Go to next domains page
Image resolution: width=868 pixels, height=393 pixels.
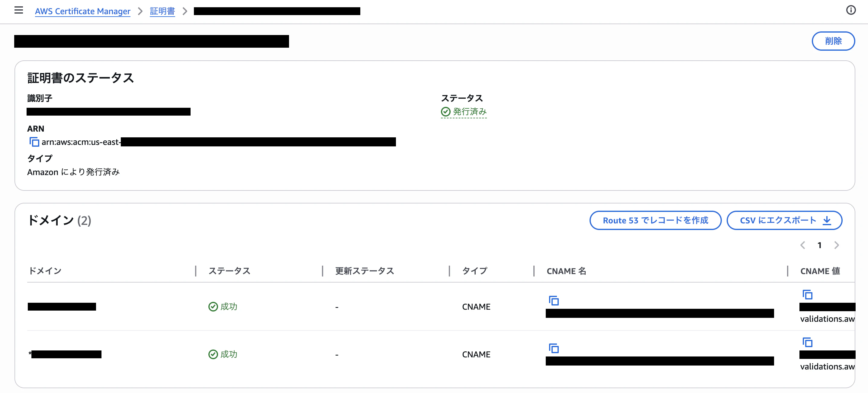pyautogui.click(x=836, y=245)
